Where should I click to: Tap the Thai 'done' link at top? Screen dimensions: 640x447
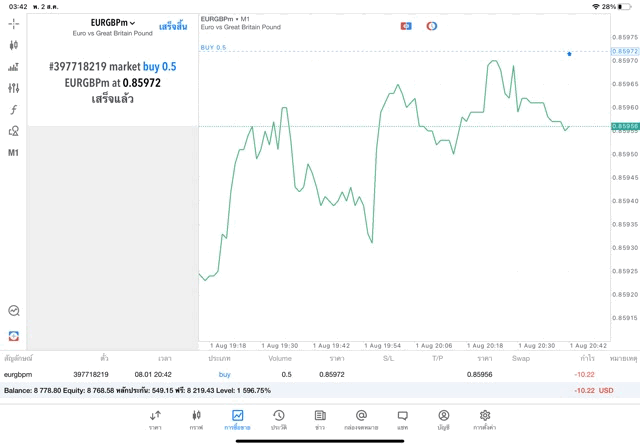click(173, 25)
